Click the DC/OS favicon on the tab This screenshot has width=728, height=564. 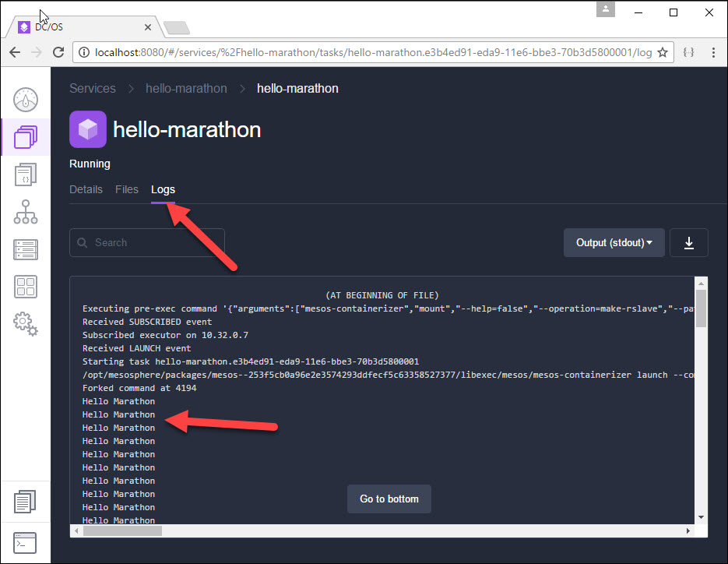click(23, 27)
